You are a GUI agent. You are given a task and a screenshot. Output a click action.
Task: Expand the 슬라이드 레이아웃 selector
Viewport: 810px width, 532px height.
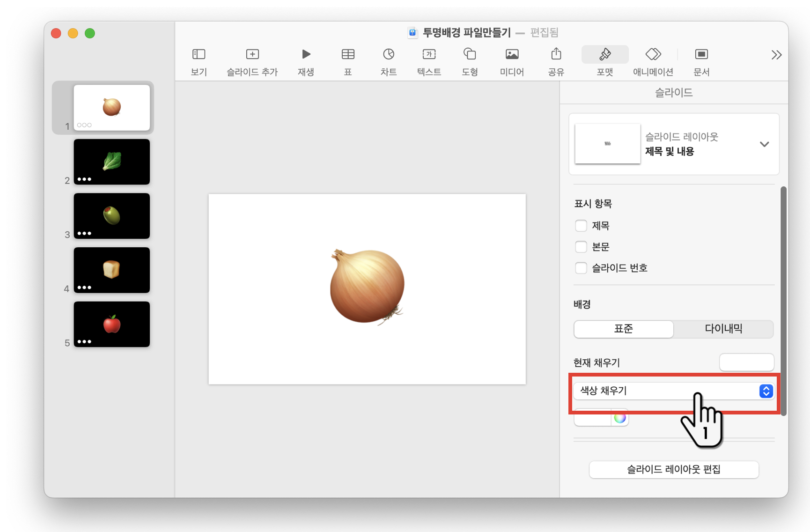pyautogui.click(x=765, y=144)
